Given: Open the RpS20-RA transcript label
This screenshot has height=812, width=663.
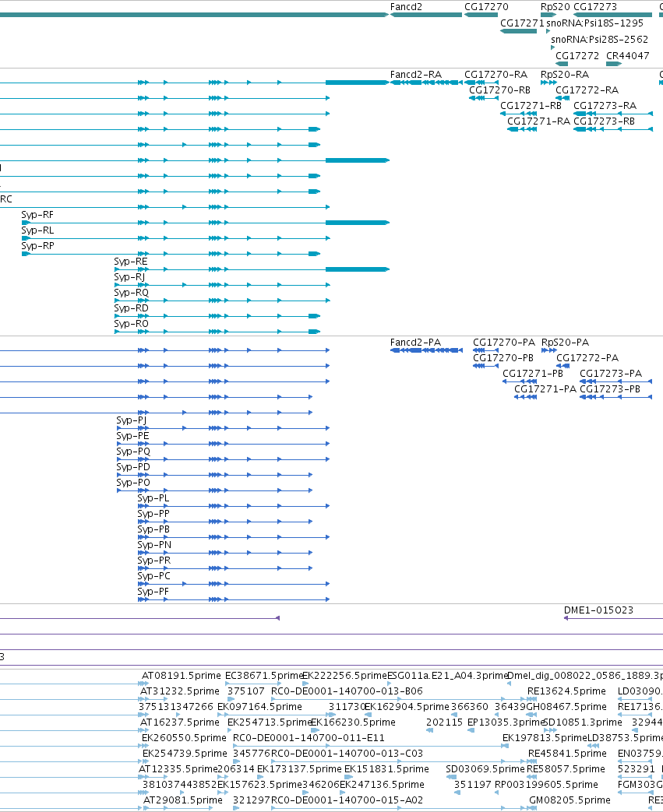Looking at the screenshot, I should [565, 75].
